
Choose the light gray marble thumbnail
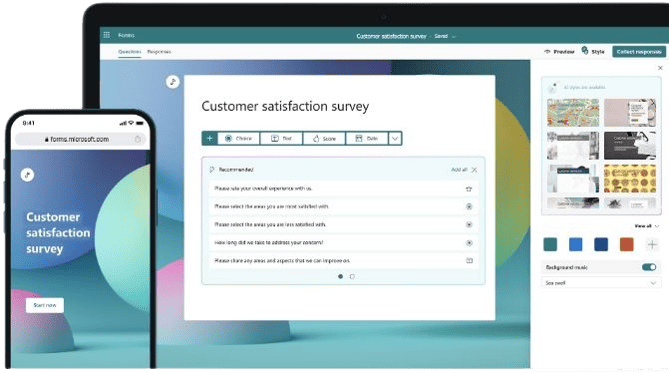[x=573, y=146]
